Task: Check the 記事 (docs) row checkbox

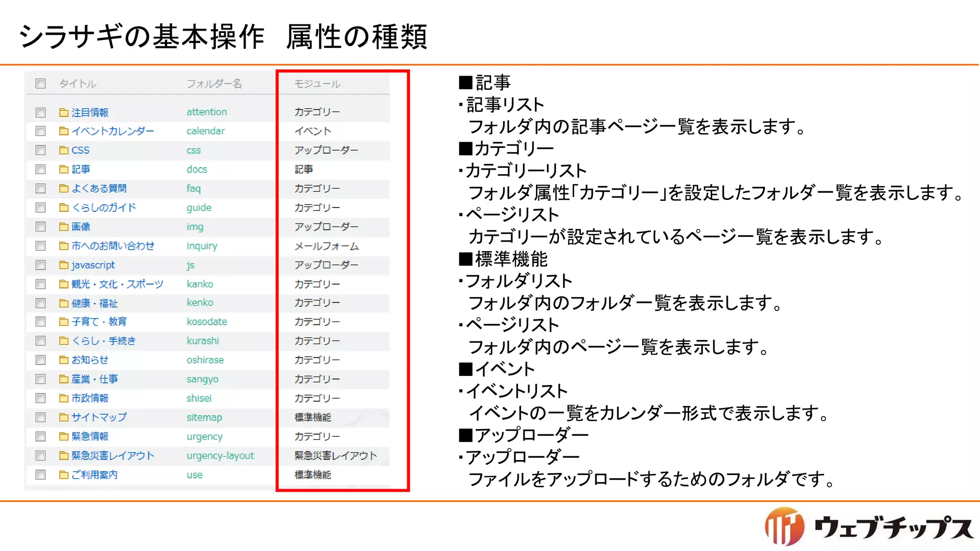Action: (41, 169)
